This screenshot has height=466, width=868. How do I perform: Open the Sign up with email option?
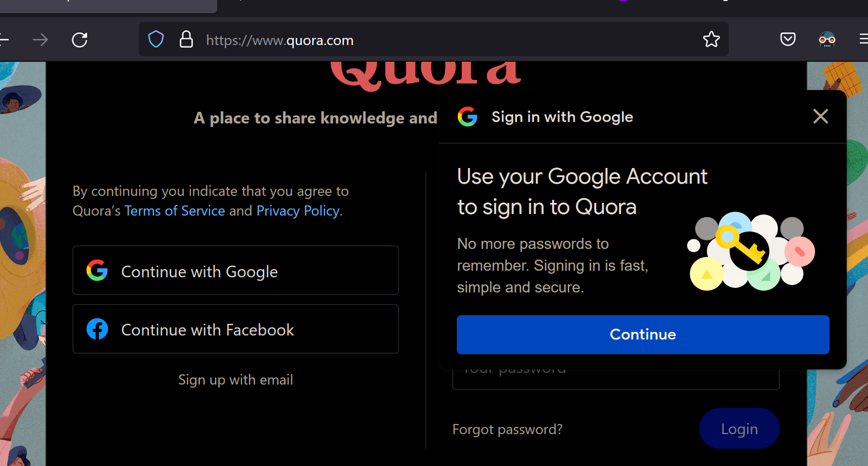(235, 379)
